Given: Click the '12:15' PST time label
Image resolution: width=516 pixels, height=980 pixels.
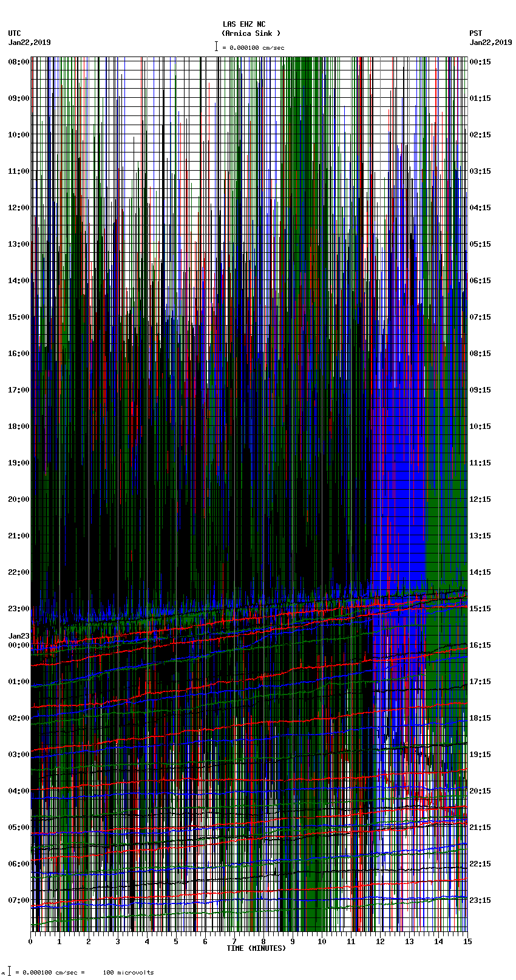Looking at the screenshot, I should pyautogui.click(x=480, y=499).
